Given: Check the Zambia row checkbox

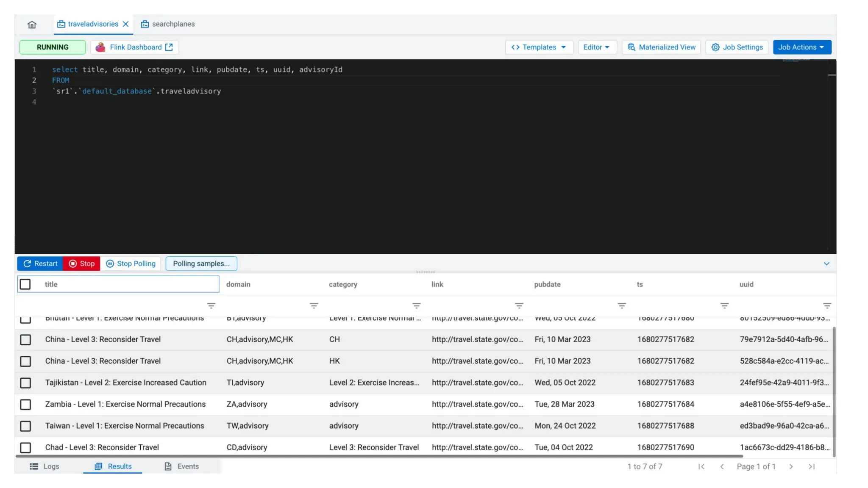Looking at the screenshot, I should coord(25,405).
